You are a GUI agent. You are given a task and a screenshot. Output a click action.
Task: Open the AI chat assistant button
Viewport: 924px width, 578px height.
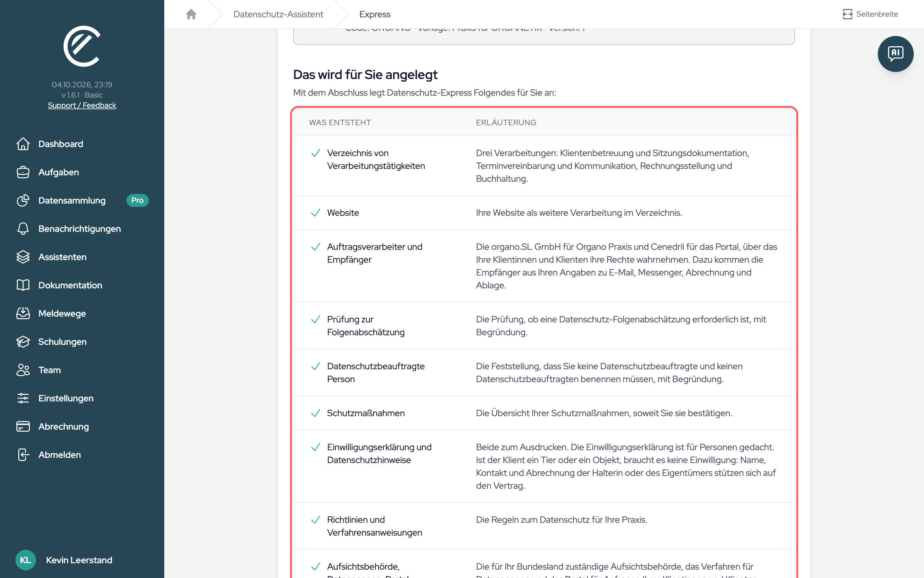pos(895,54)
